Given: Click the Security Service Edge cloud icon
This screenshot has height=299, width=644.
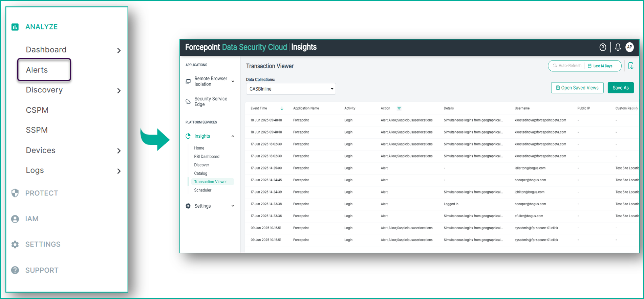Looking at the screenshot, I should tap(188, 101).
